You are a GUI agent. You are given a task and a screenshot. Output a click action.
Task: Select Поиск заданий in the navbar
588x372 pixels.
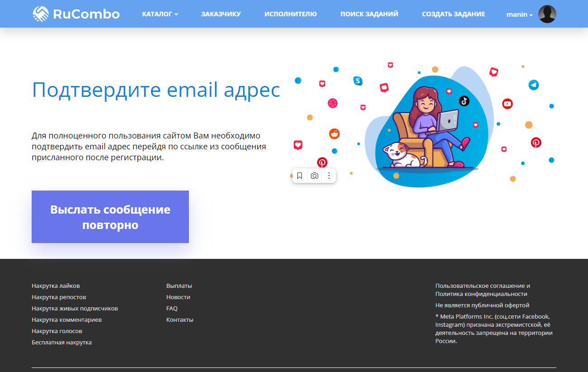369,14
